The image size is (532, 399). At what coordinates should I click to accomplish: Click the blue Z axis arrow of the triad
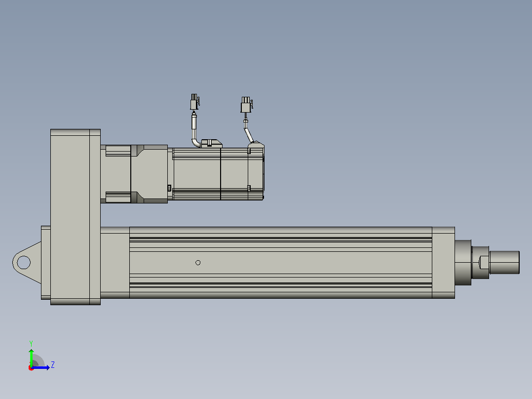(x=40, y=367)
